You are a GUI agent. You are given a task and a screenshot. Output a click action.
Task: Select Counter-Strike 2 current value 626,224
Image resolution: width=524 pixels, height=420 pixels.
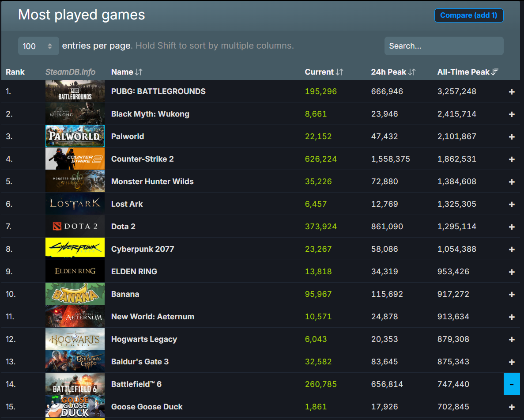pyautogui.click(x=320, y=159)
